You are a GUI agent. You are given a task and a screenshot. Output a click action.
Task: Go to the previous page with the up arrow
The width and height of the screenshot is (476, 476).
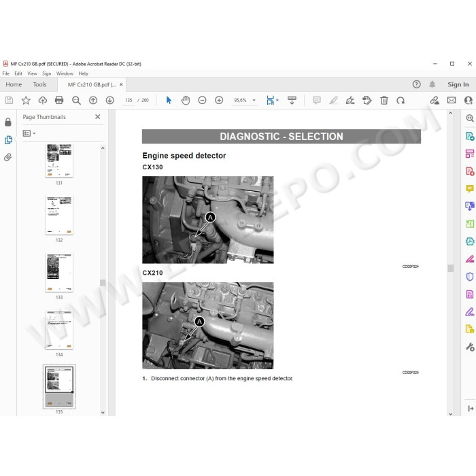click(x=93, y=100)
